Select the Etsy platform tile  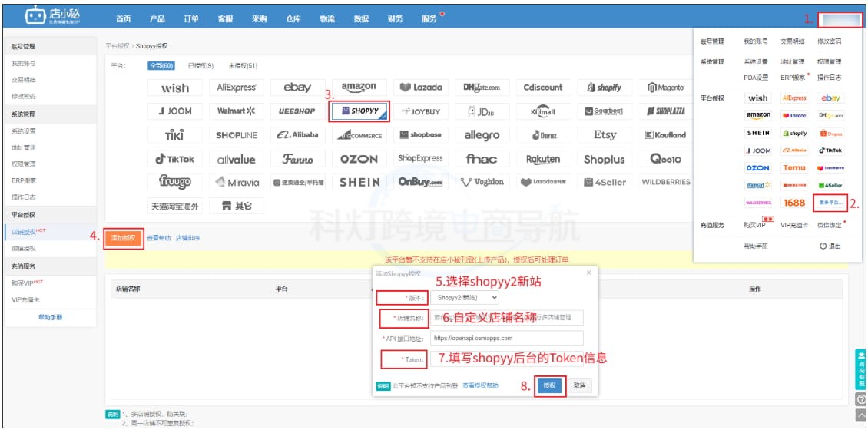605,135
